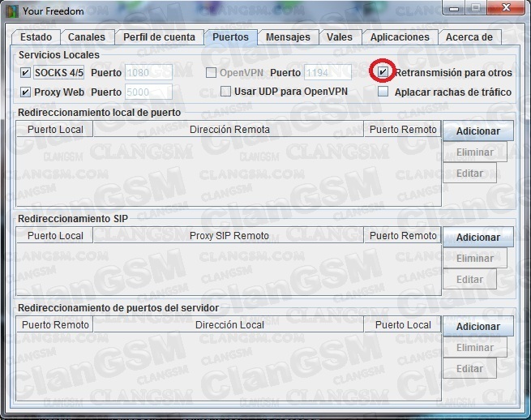Click Puerto Remoto header in SIP table
Screen dimensions: 531x420
[403, 236]
